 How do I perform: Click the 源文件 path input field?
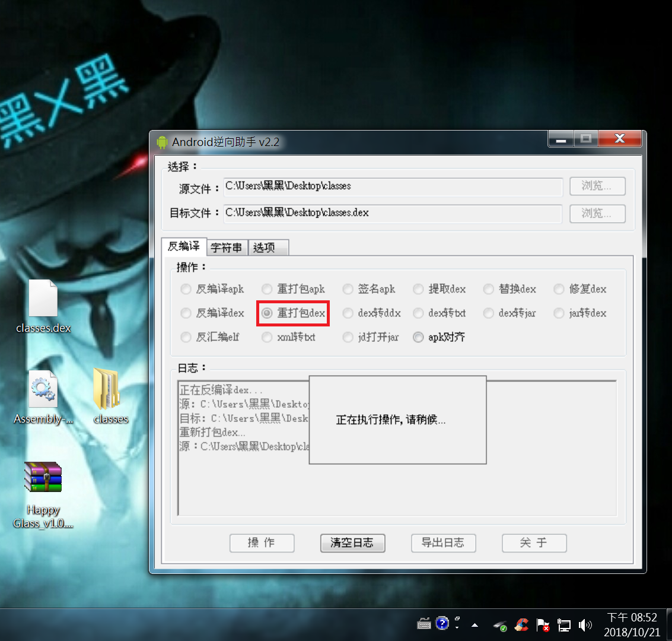click(x=393, y=186)
